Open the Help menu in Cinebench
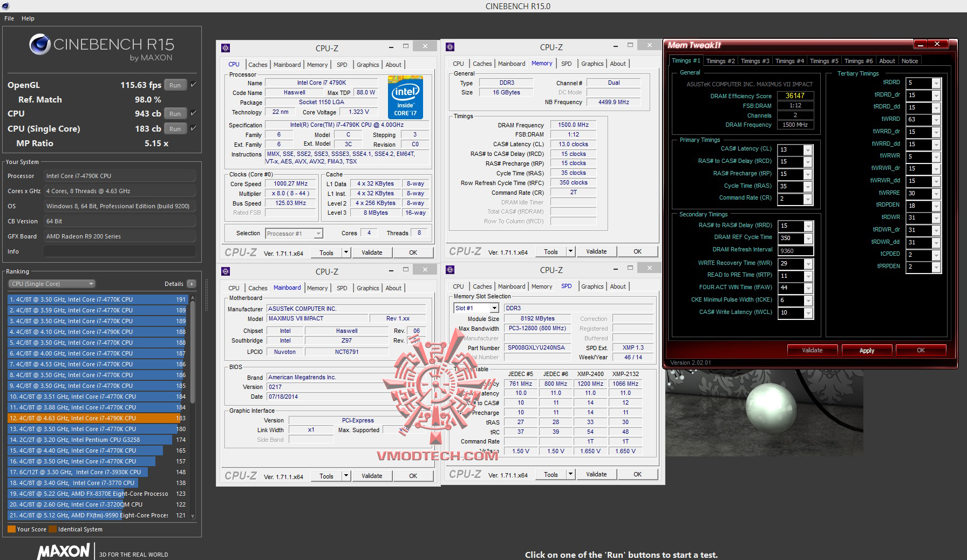 pos(28,18)
